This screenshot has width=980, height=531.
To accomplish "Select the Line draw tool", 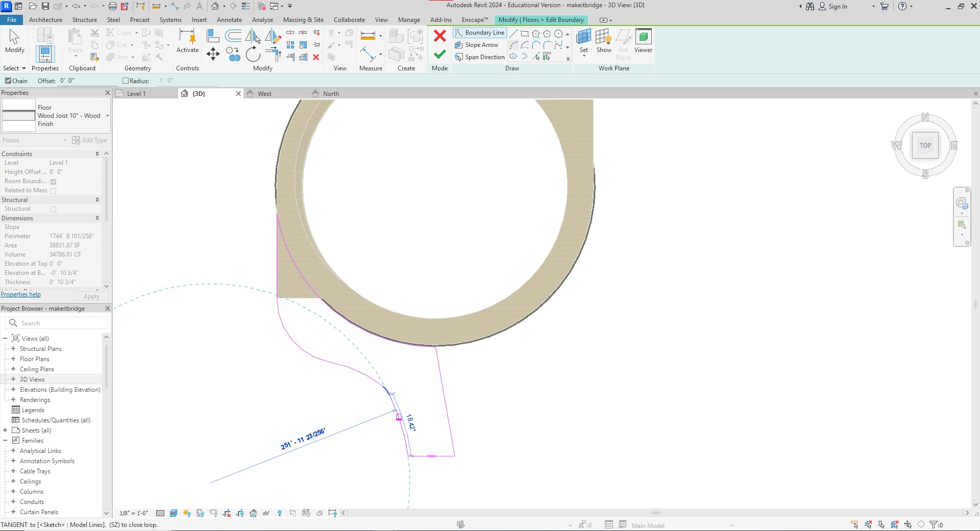I will 513,34.
